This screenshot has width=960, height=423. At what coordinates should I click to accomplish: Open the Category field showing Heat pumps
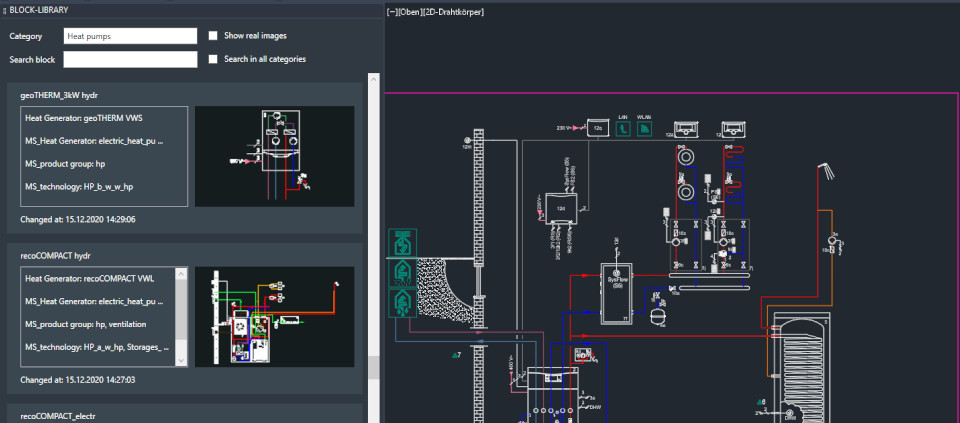coord(130,36)
